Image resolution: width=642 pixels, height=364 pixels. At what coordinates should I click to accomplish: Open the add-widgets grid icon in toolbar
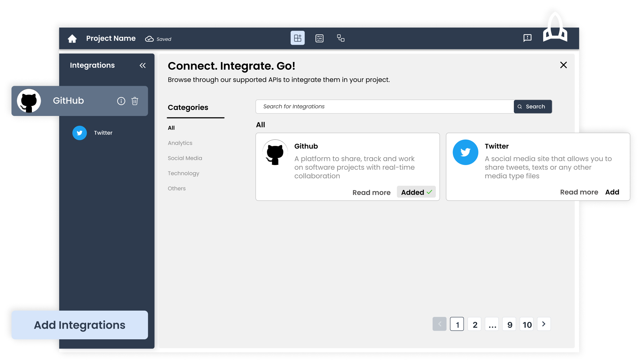click(x=298, y=38)
